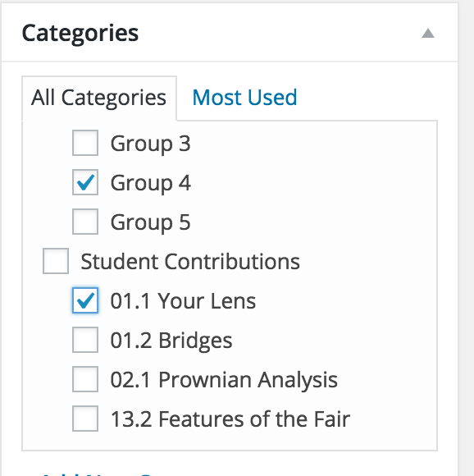Uncheck the Group 4 checkbox
This screenshot has height=476, width=474.
pos(85,182)
